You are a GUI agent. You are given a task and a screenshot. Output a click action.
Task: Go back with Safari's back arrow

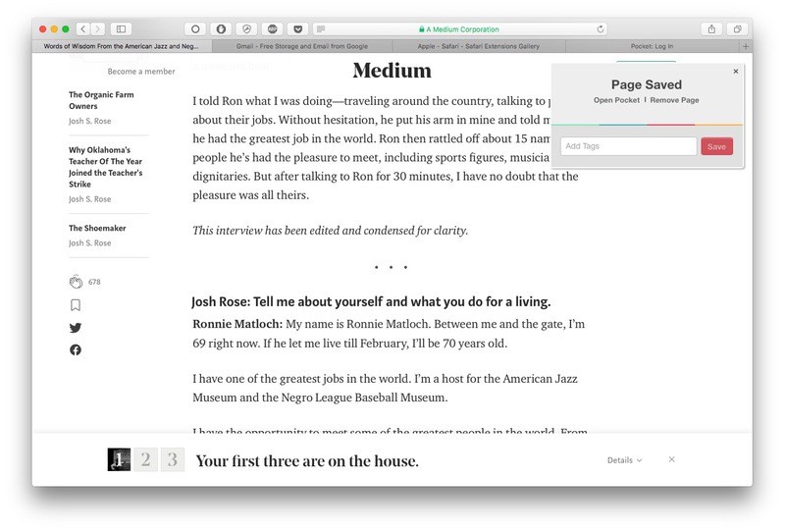pos(83,29)
